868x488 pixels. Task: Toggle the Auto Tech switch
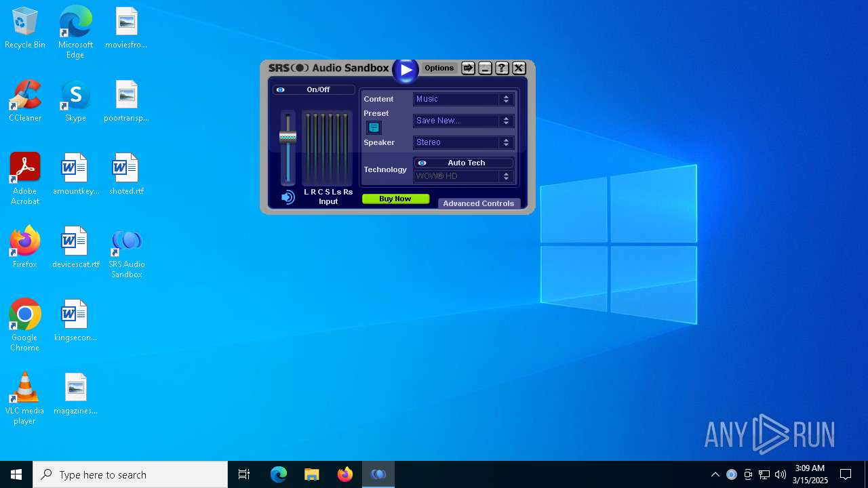click(x=463, y=163)
